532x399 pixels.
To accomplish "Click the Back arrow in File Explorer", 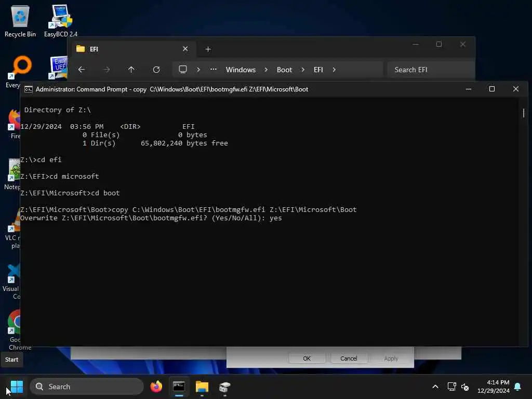I will pyautogui.click(x=82, y=70).
